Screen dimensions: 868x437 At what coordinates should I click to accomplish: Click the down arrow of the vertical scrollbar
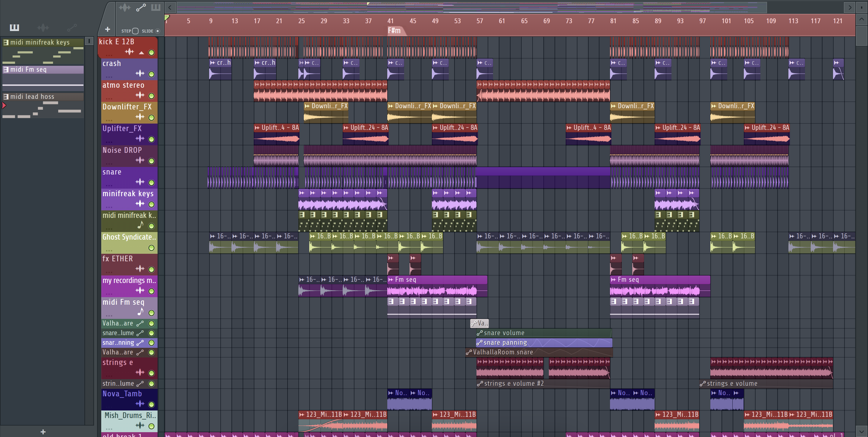861,431
